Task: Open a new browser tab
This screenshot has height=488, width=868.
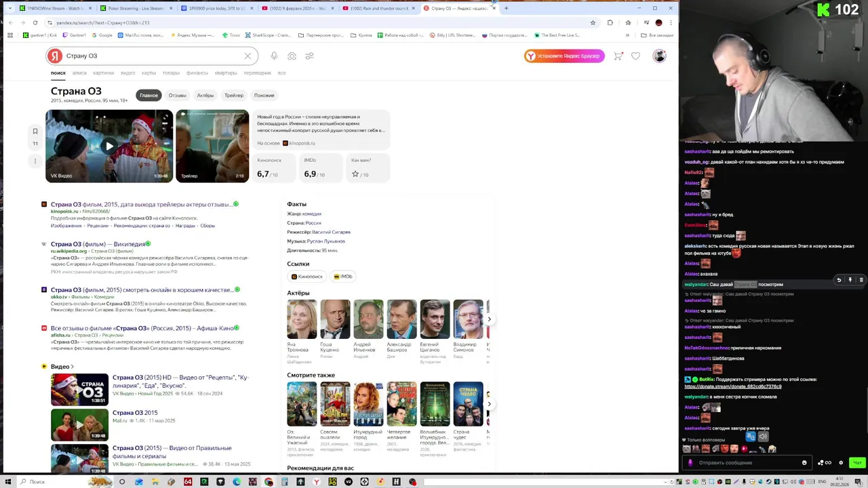Action: 506,8
